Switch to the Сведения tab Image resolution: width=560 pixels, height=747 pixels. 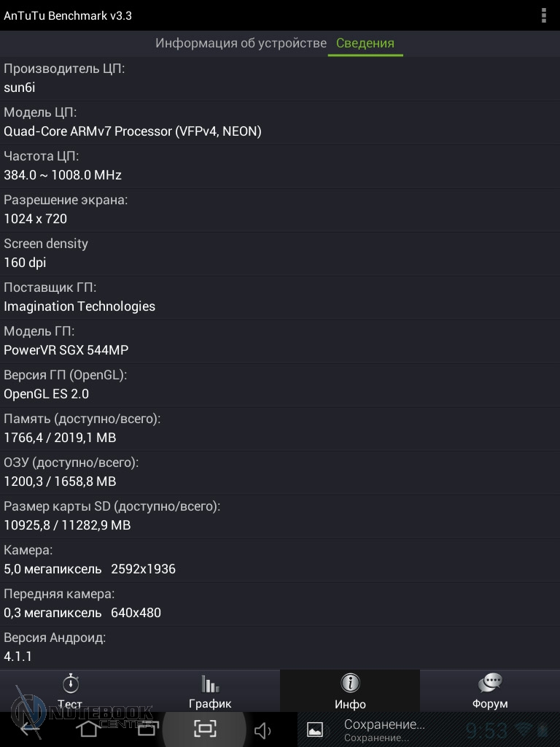[365, 43]
